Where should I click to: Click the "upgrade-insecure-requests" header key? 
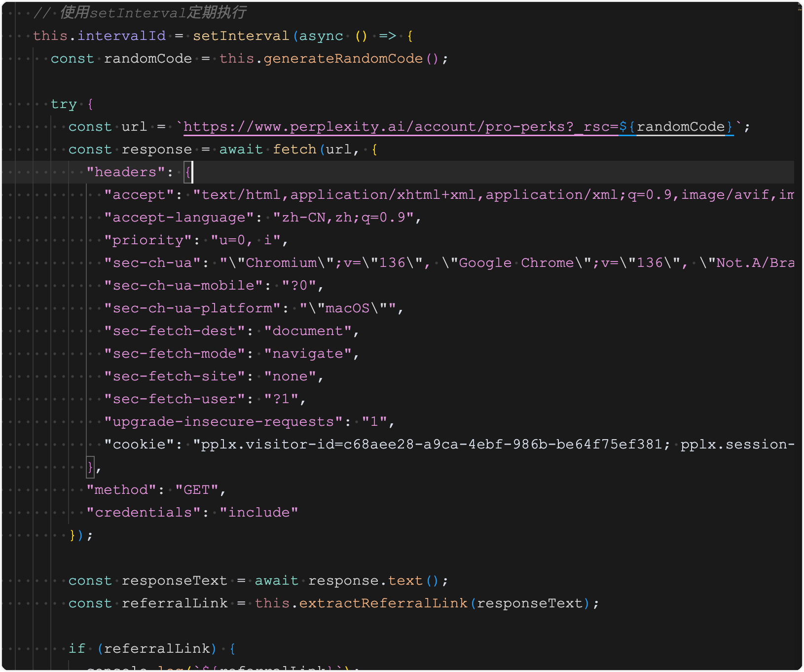pyautogui.click(x=223, y=422)
